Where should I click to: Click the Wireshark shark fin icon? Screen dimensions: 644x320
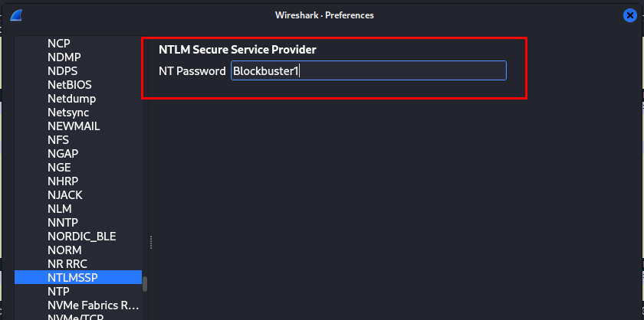point(17,15)
